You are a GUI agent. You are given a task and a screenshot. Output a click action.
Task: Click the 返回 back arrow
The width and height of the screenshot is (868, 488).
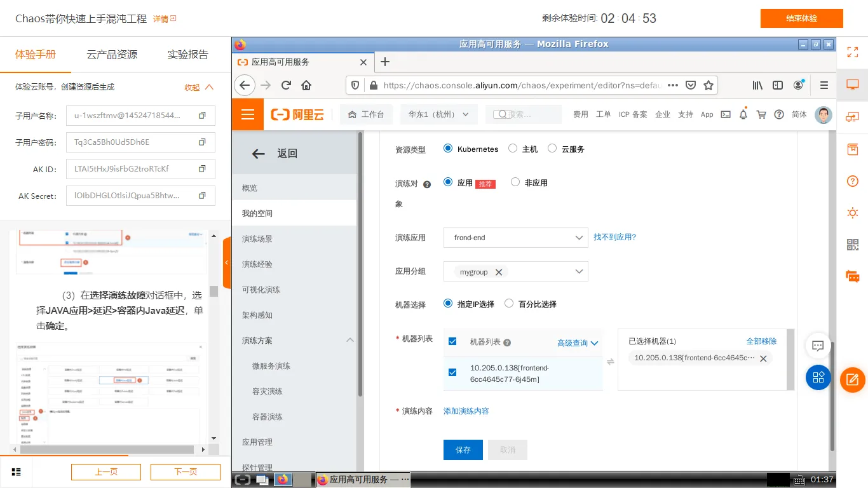(x=258, y=153)
